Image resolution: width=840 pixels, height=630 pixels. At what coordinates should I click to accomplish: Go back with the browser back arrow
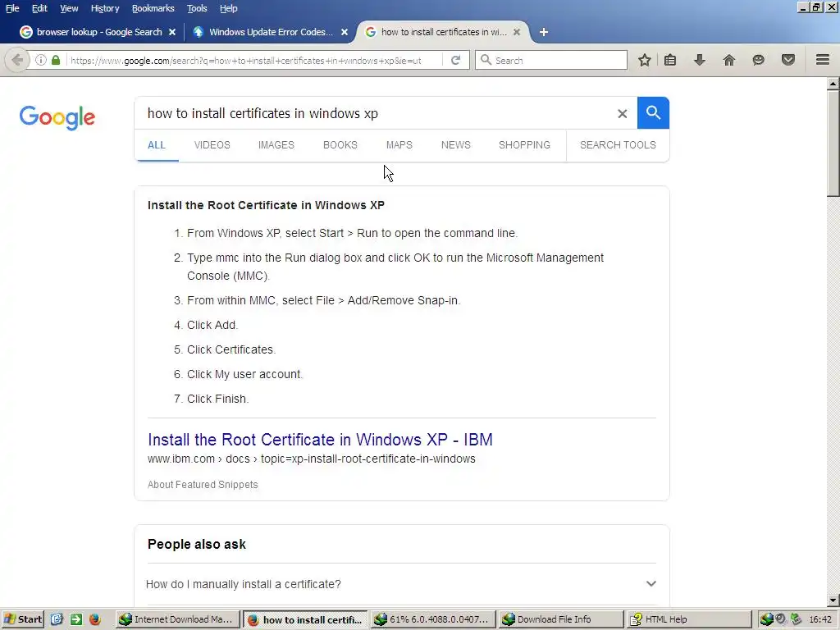click(16, 60)
